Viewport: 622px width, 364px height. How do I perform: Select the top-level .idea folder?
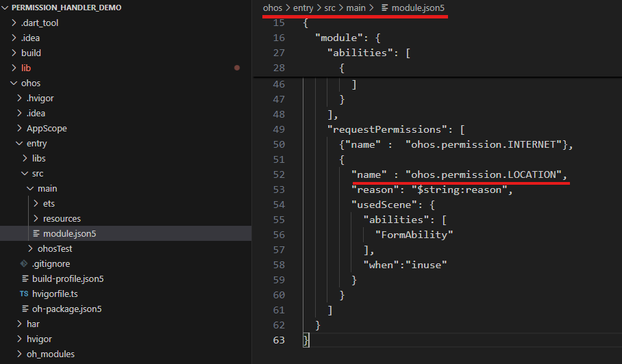tap(30, 38)
